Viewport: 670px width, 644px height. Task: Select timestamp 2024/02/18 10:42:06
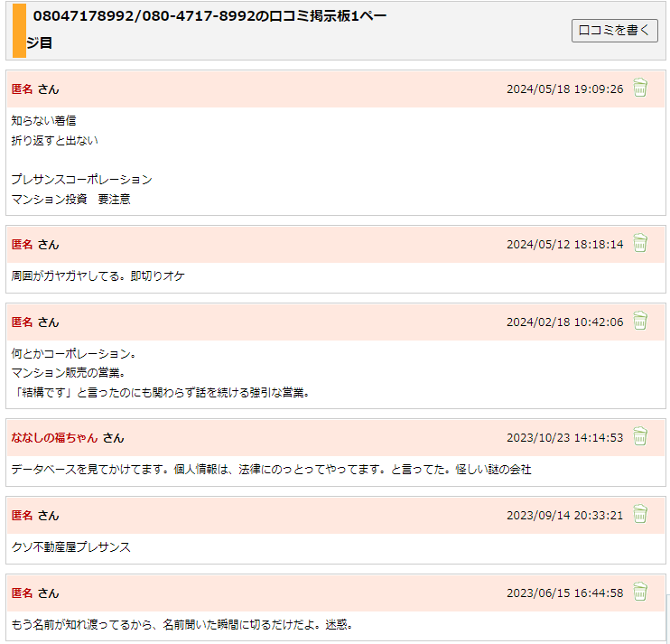click(565, 322)
